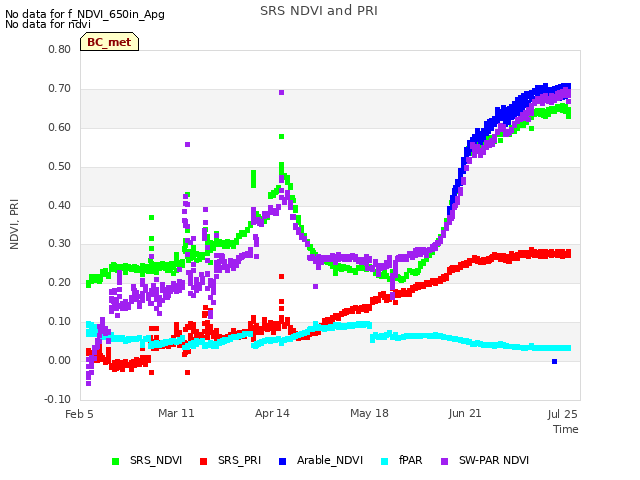Click the 'No data for ndvi' message
Viewport: 640px width, 480px height.
coord(48,24)
